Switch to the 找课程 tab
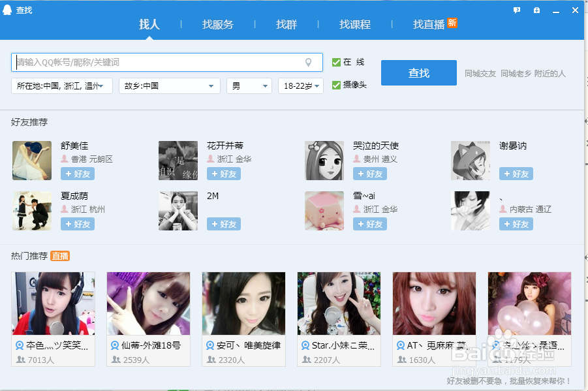 tap(355, 24)
